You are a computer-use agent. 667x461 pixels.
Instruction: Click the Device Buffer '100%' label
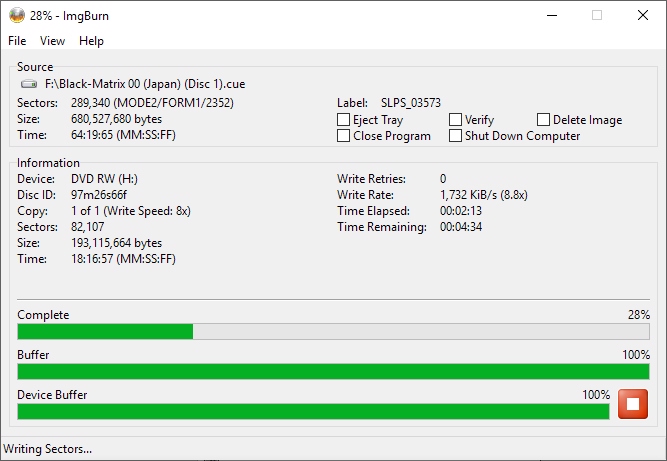pos(596,395)
